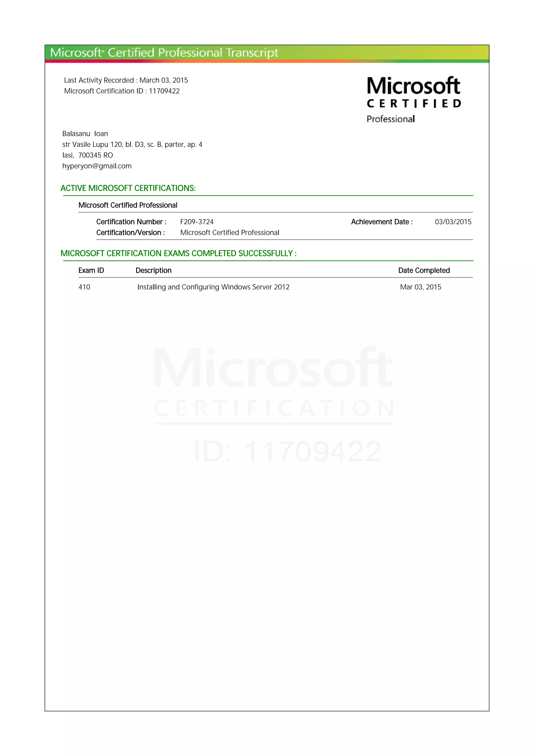Click exam ID 410 in the table
Image resolution: width=534 pixels, height=756 pixels.
pyautogui.click(x=84, y=287)
